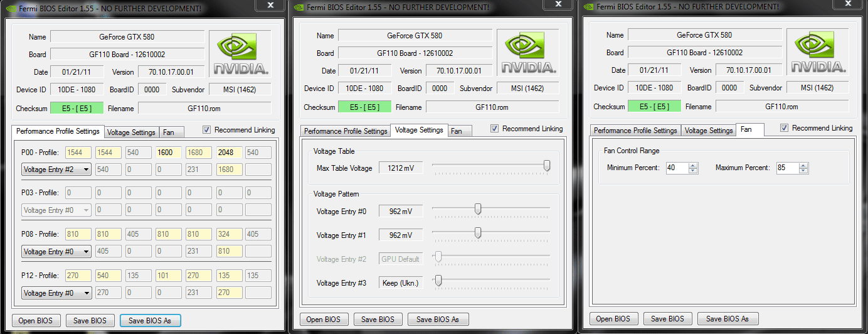Image resolution: width=868 pixels, height=334 pixels.
Task: Switch to Voltage Settings tab in right window
Action: (709, 131)
